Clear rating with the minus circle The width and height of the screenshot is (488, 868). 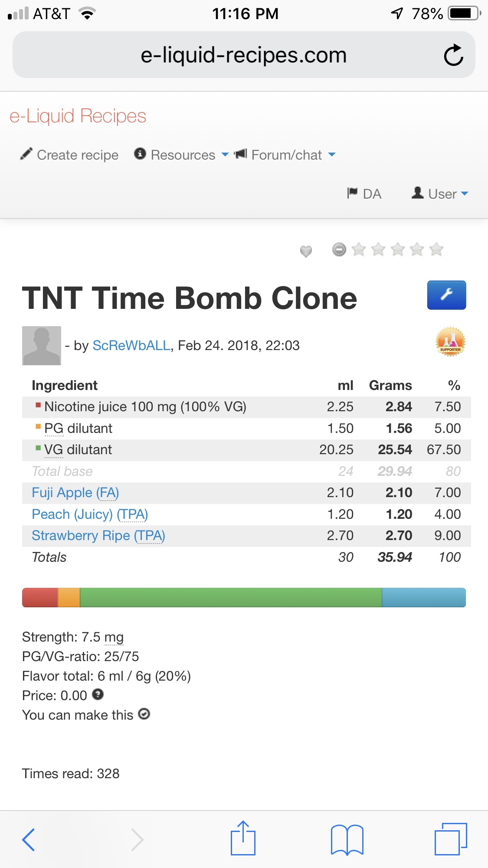[339, 249]
